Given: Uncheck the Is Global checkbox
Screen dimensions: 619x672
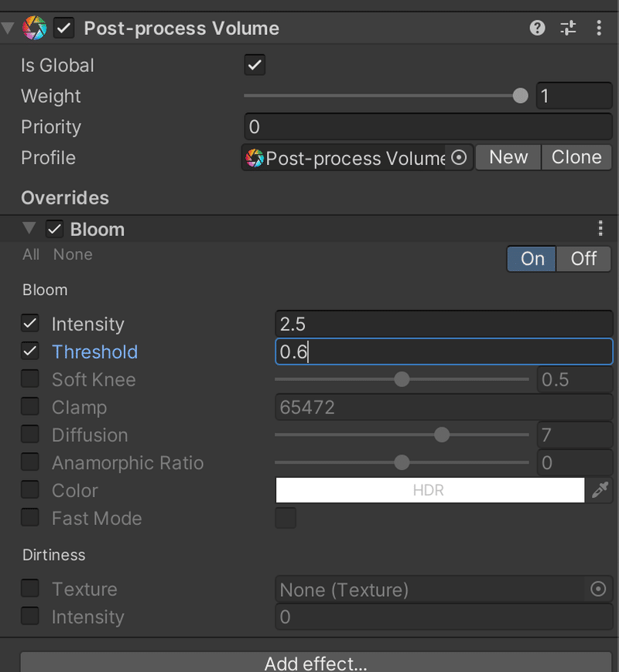Looking at the screenshot, I should click(x=255, y=65).
